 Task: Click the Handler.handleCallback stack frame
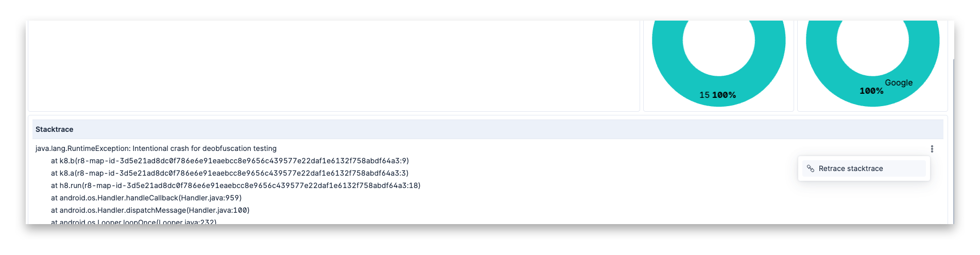point(146,198)
